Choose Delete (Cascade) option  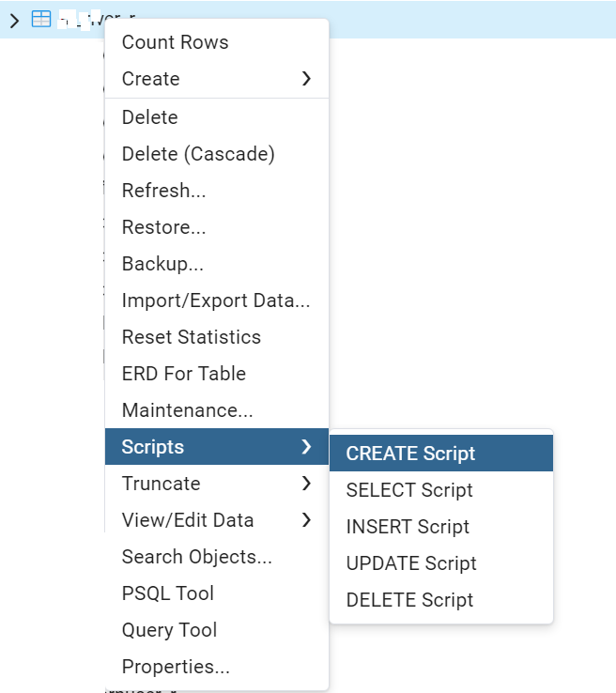click(217, 154)
